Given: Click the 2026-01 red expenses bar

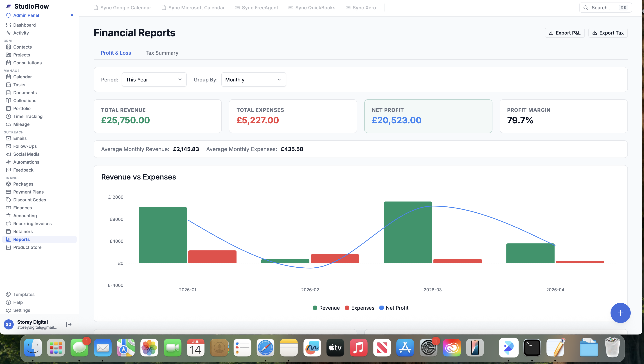Looking at the screenshot, I should 212,257.
